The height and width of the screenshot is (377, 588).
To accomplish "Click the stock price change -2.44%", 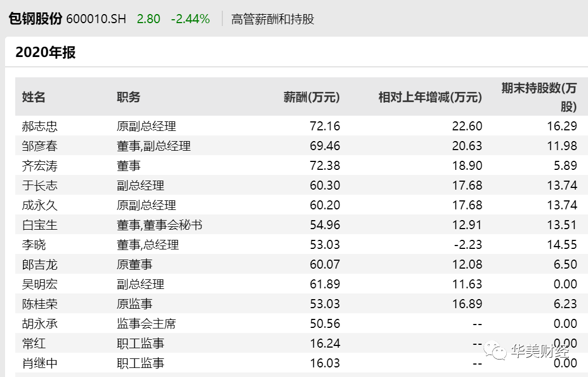I will 190,19.
